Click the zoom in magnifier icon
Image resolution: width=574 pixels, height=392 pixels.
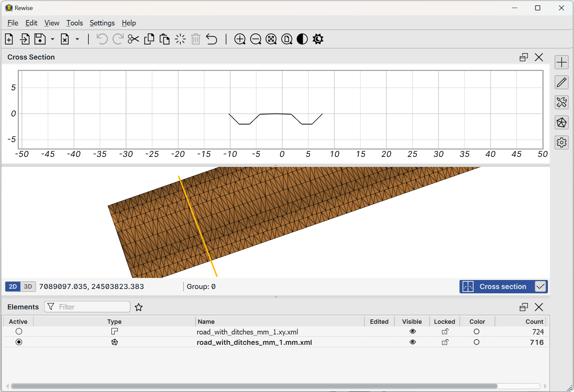[240, 39]
